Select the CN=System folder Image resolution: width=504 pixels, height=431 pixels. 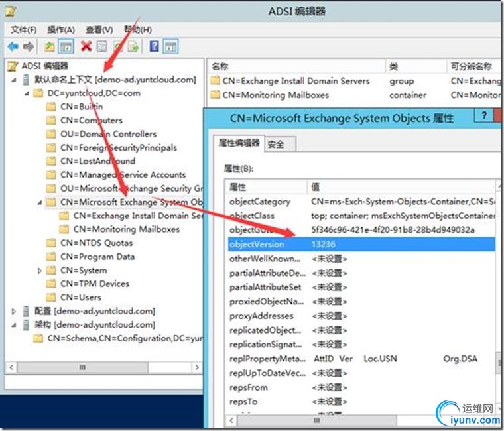tap(84, 271)
